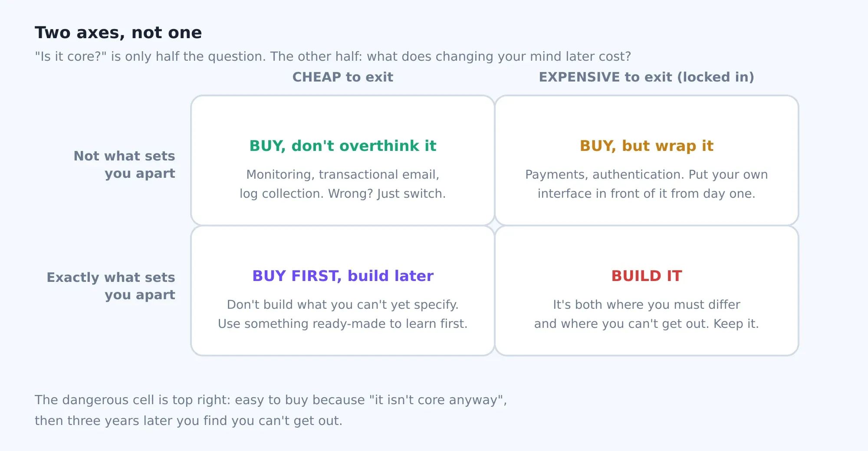Select the 'Monitoring, transactional email' description text

[x=343, y=174]
